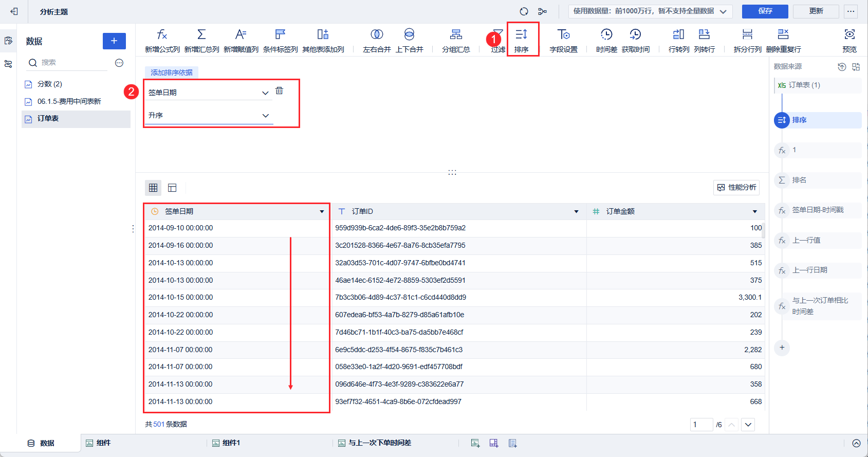This screenshot has height=457, width=868.
Task: Click the 性能分析 button
Action: click(736, 188)
